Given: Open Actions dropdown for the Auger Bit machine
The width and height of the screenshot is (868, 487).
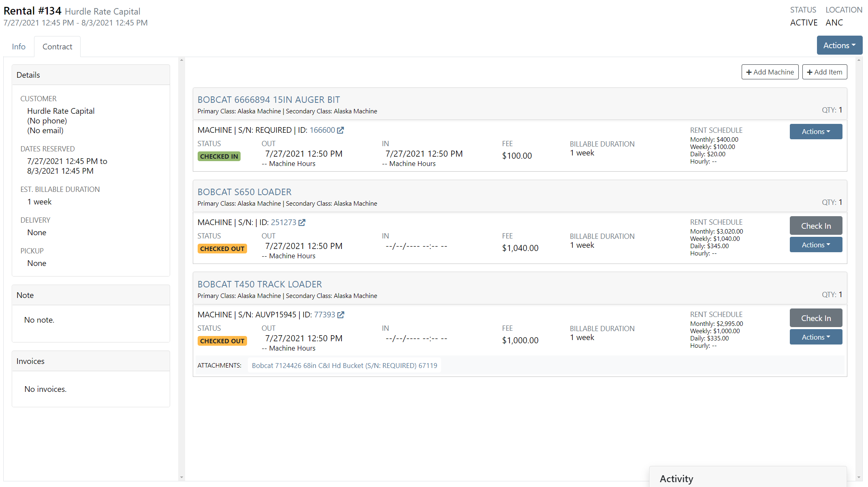Looking at the screenshot, I should pyautogui.click(x=816, y=132).
